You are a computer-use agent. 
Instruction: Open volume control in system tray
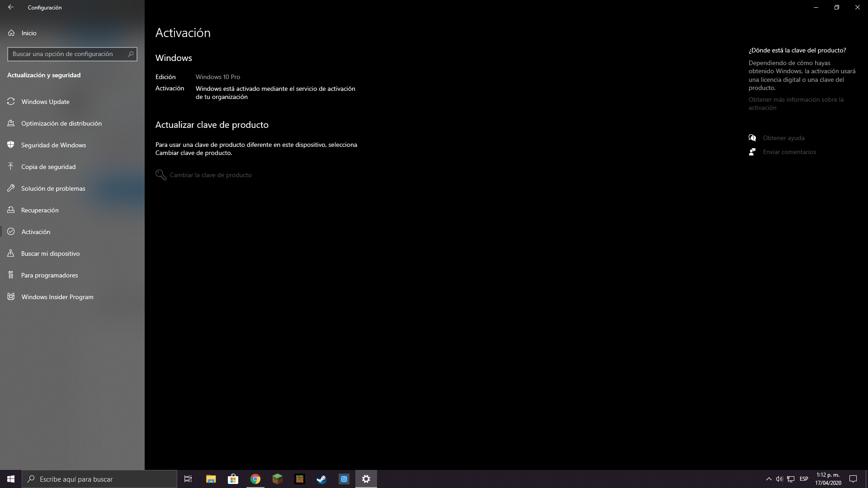point(779,479)
